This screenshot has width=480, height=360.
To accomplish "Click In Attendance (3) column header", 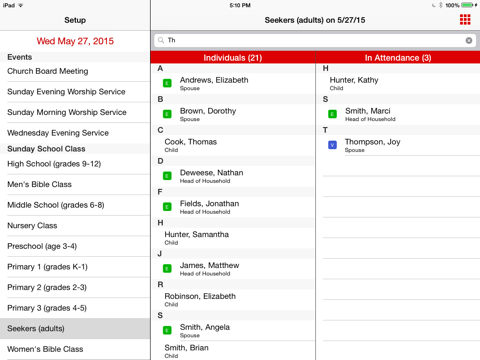I will pos(398,58).
